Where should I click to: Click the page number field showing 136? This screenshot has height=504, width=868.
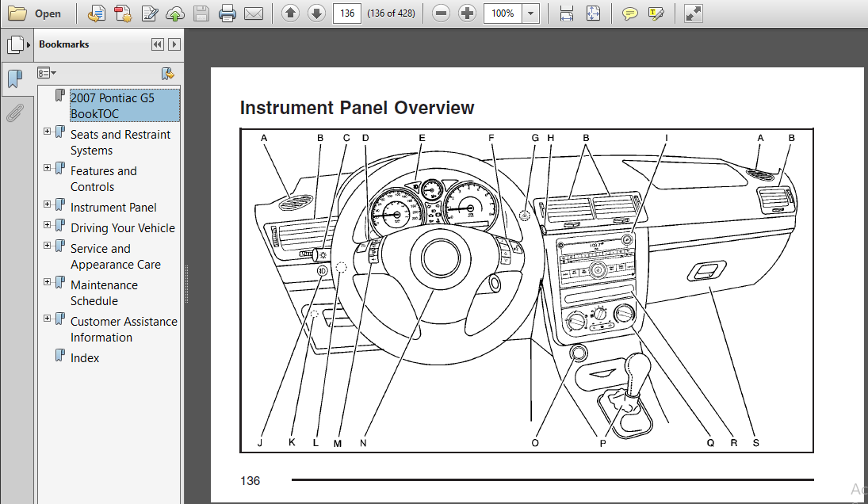347,13
